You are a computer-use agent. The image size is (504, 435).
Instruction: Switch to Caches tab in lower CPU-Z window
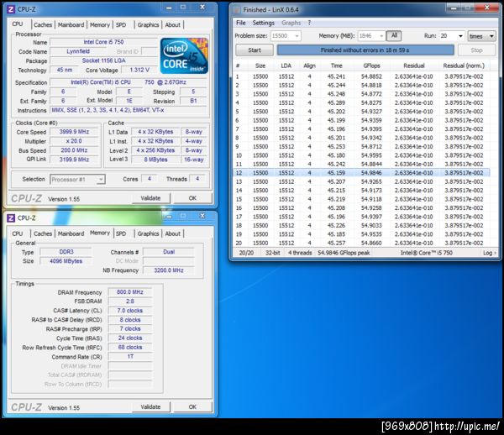coord(43,233)
